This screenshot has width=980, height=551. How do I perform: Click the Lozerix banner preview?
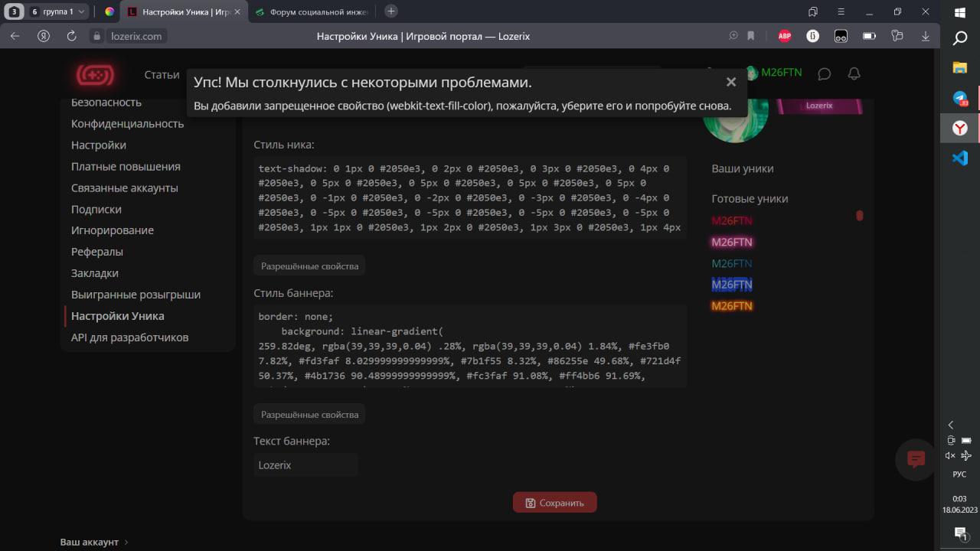(x=819, y=106)
